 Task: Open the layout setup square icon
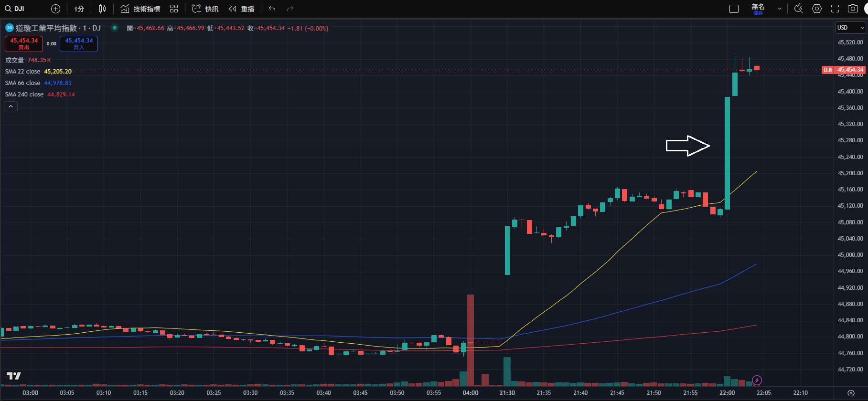click(734, 9)
